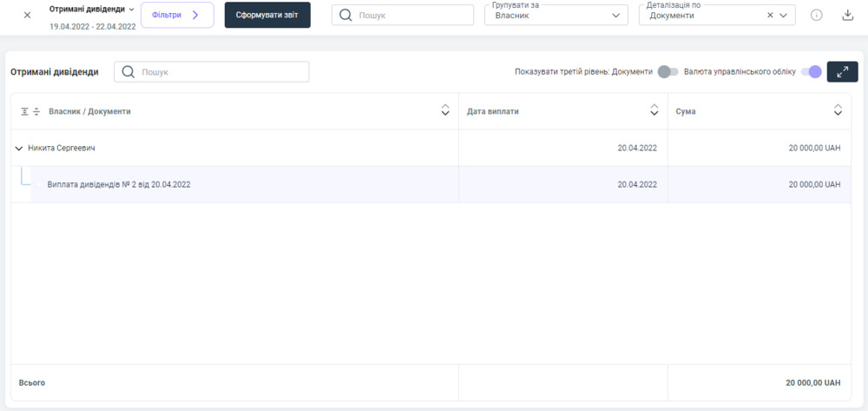Clear the 'Деталізація по' selection
The image size is (868, 411).
click(x=770, y=16)
